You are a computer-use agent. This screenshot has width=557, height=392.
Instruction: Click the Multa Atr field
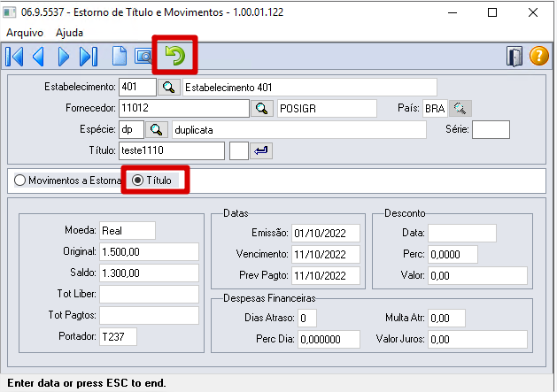point(446,318)
